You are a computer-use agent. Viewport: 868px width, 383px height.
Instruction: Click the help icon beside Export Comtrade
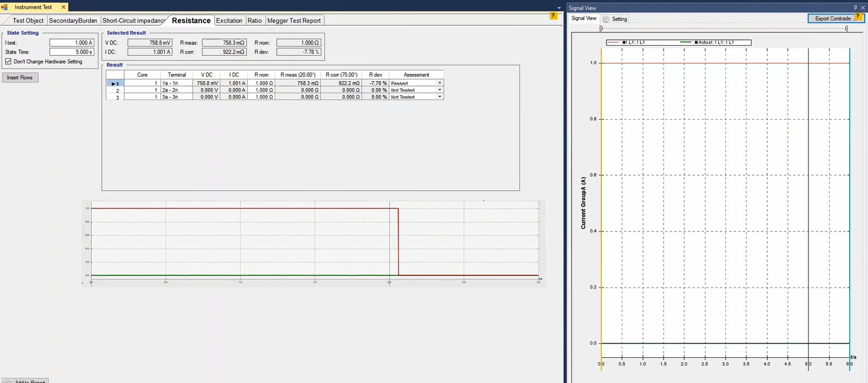click(858, 16)
